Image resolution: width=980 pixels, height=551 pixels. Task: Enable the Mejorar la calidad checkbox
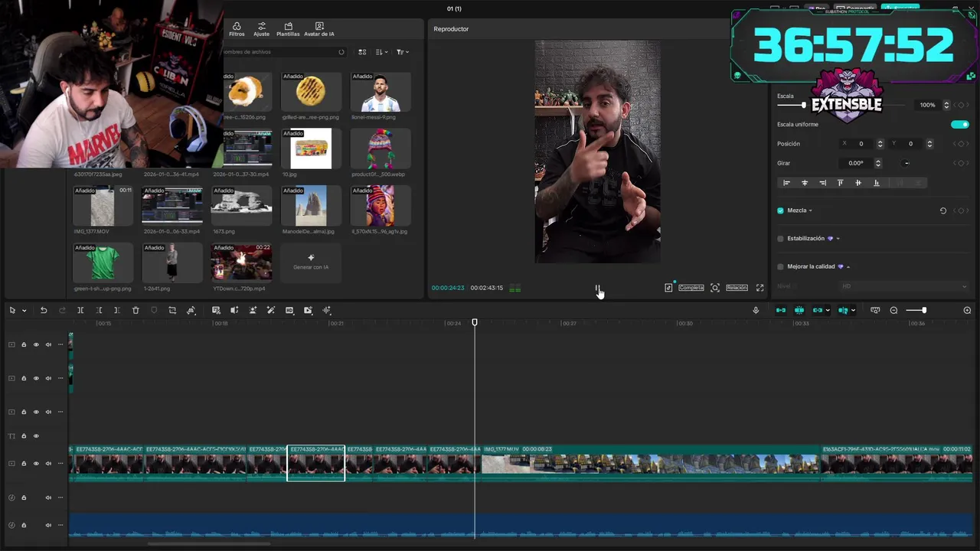(x=780, y=266)
